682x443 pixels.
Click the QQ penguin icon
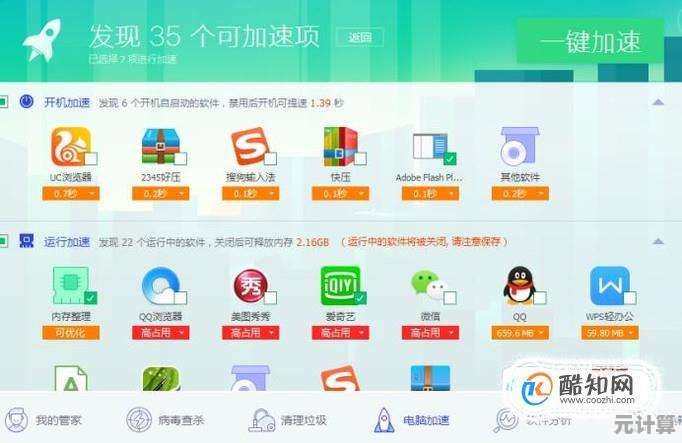click(520, 286)
